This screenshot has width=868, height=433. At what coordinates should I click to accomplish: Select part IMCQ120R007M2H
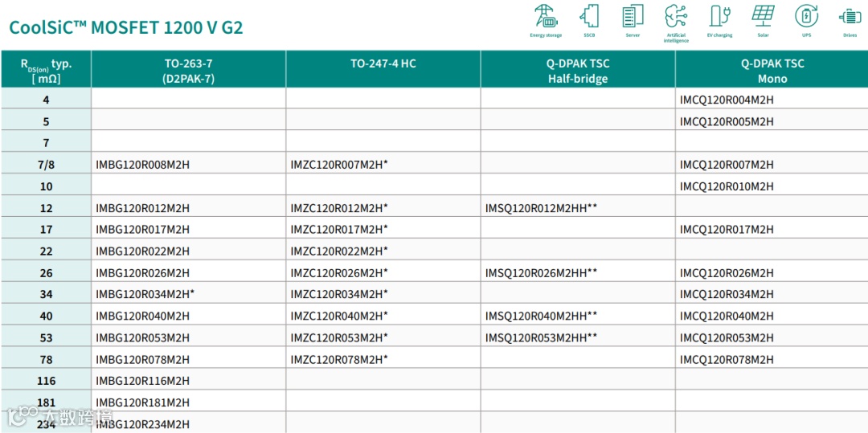pos(727,165)
